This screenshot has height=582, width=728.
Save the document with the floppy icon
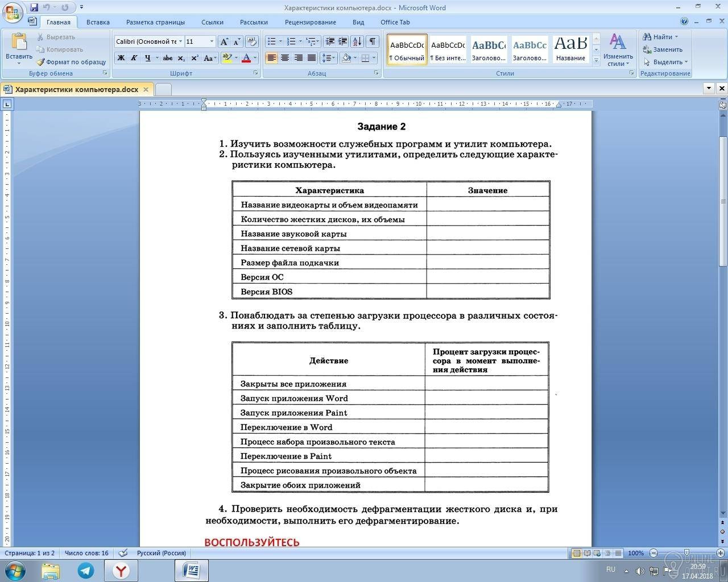[x=34, y=7]
